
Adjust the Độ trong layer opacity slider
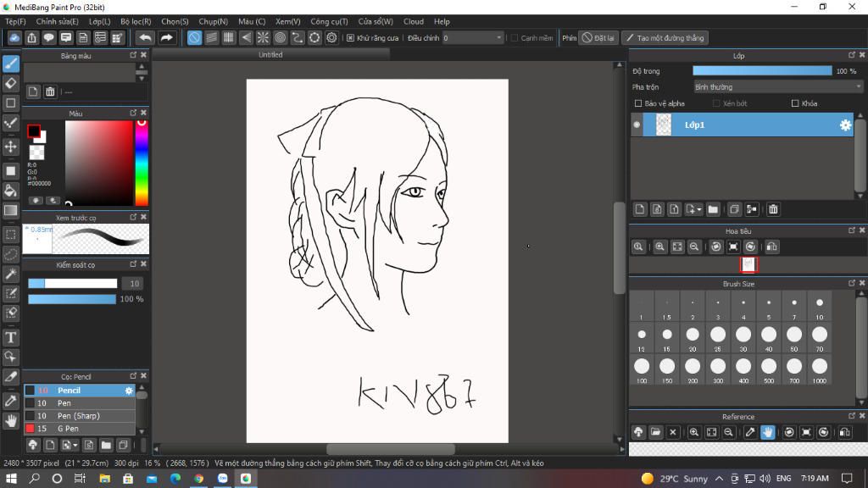coord(762,71)
